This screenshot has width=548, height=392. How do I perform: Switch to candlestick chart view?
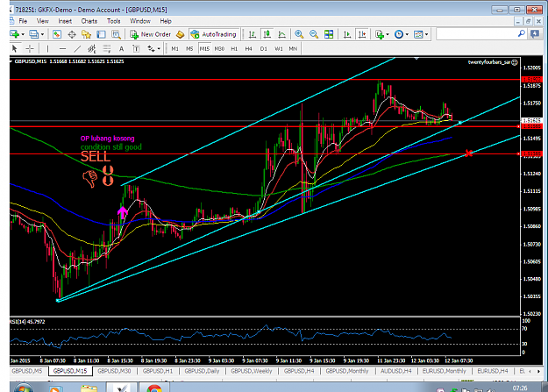267,34
